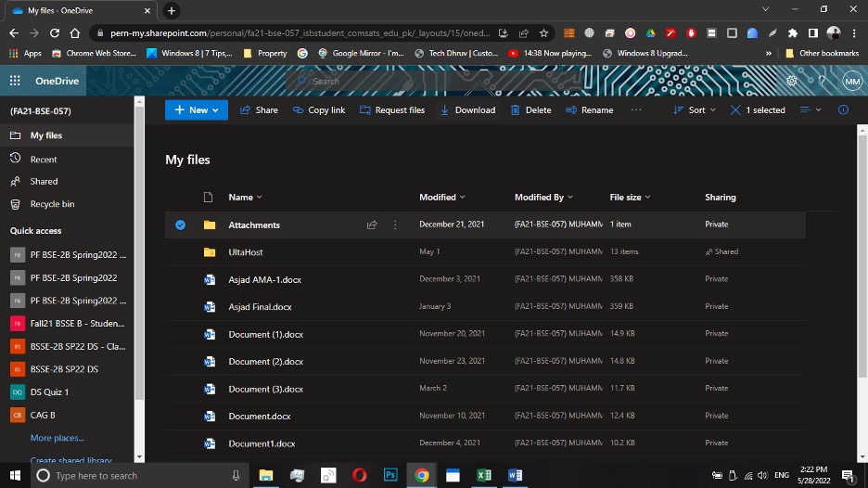Open the Windows notification center icon

[848, 475]
